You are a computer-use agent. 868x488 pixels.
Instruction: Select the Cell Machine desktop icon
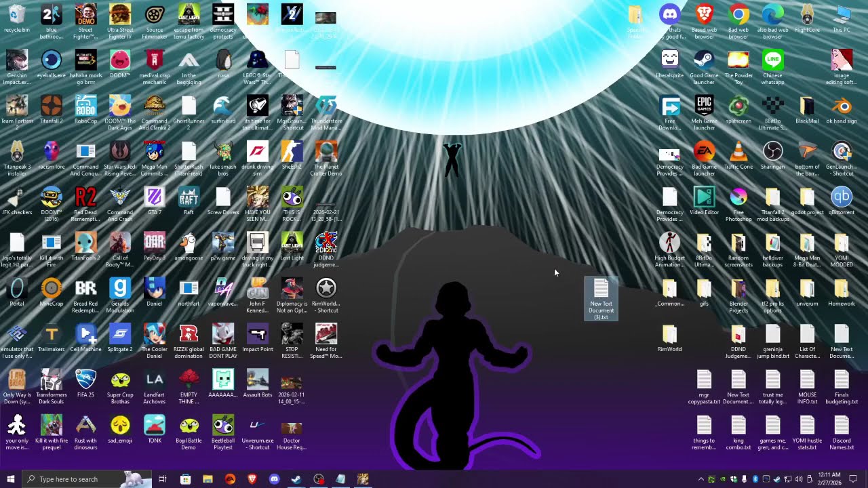coord(85,338)
